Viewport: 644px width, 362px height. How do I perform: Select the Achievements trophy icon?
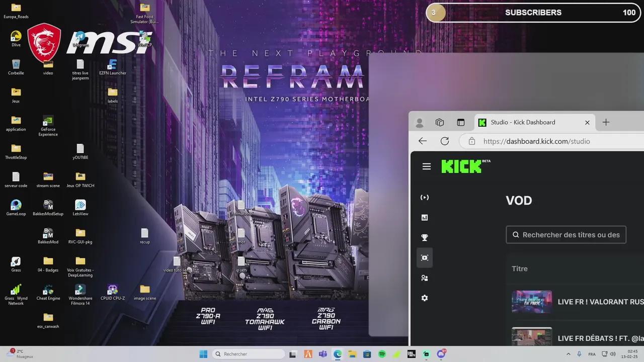coord(424,237)
